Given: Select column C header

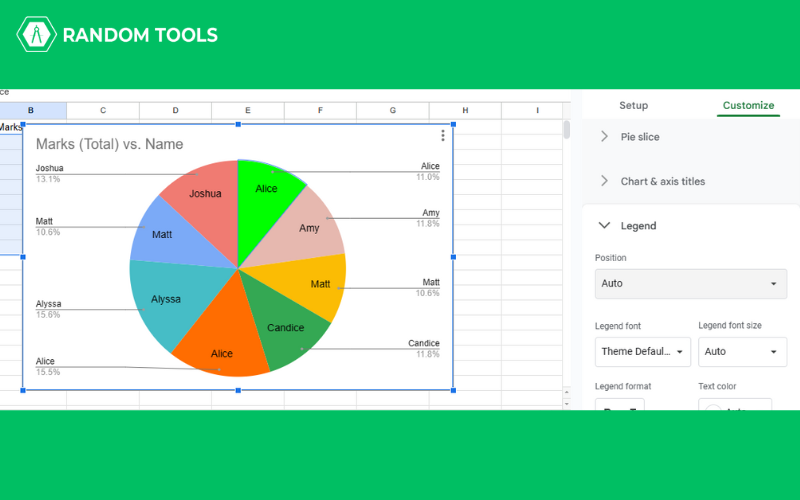Looking at the screenshot, I should (x=103, y=110).
